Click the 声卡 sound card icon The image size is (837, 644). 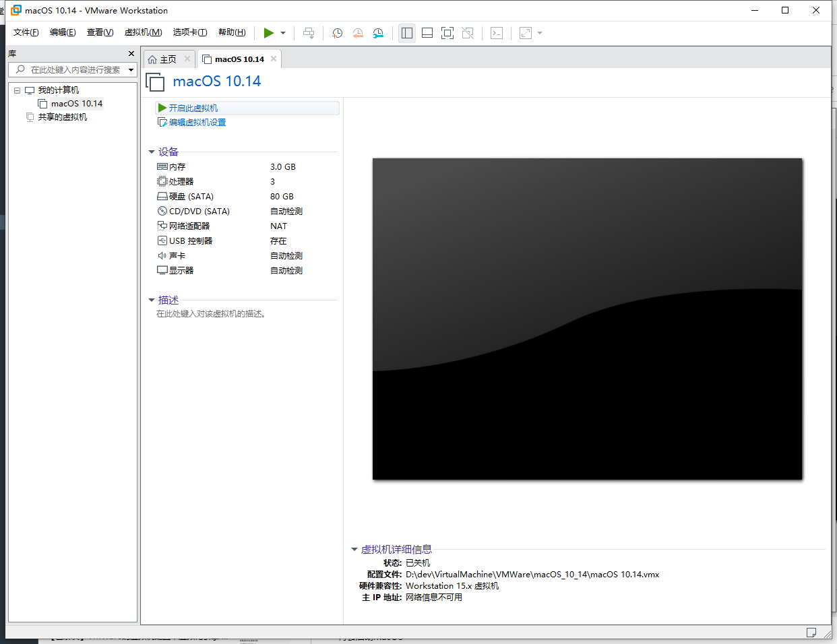(162, 256)
